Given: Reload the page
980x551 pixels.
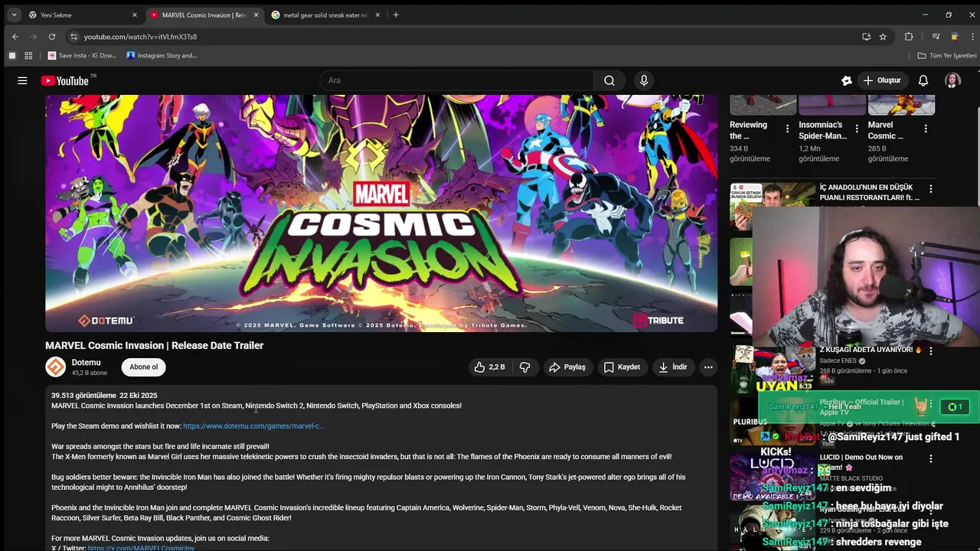Looking at the screenshot, I should coord(51,37).
